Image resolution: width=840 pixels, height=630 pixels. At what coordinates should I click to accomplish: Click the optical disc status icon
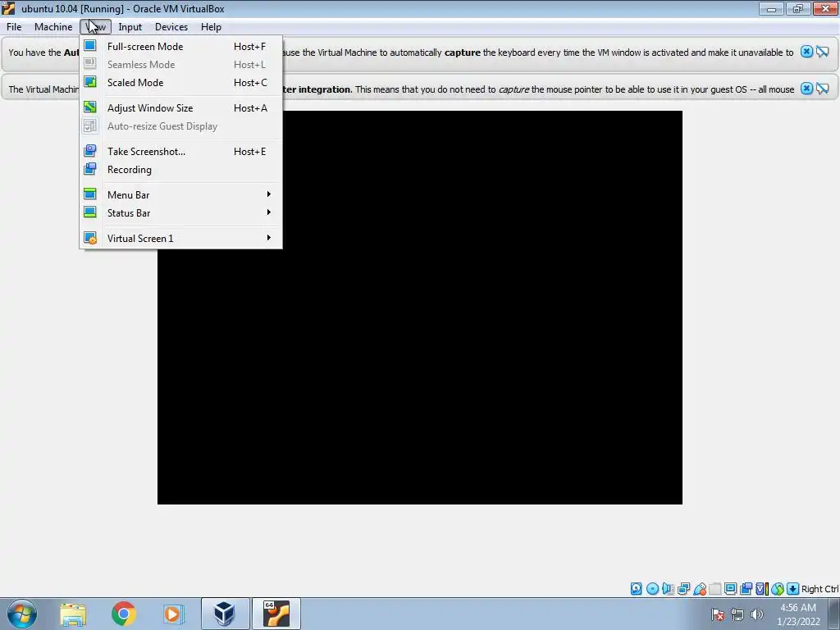[x=652, y=589]
